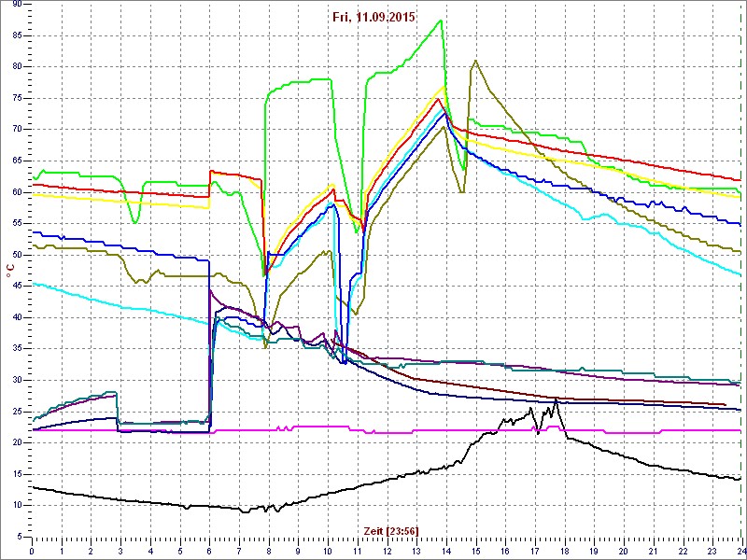Pick the hour 21 label on the time axis
The width and height of the screenshot is (747, 560).
pyautogui.click(x=653, y=549)
